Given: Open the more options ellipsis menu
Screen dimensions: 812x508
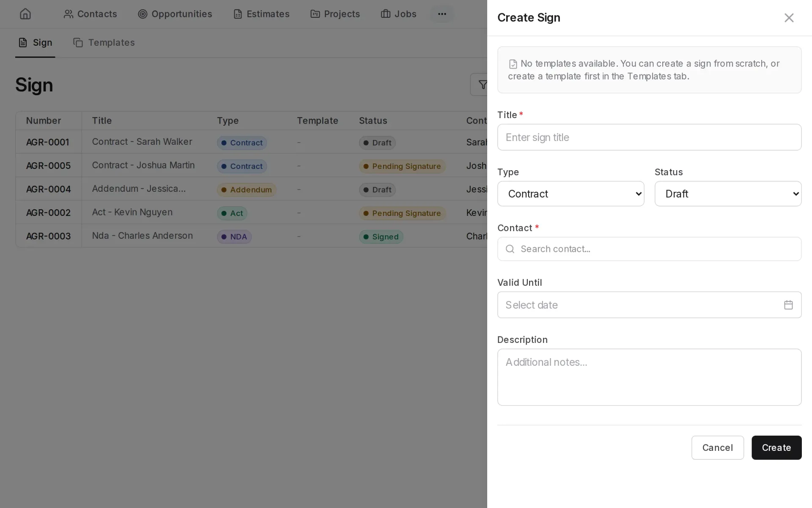Looking at the screenshot, I should [x=442, y=14].
